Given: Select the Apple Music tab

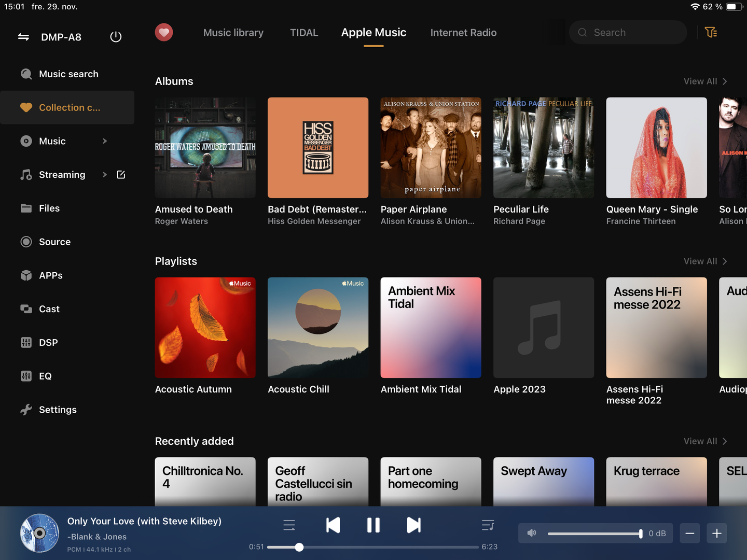Looking at the screenshot, I should 374,33.
